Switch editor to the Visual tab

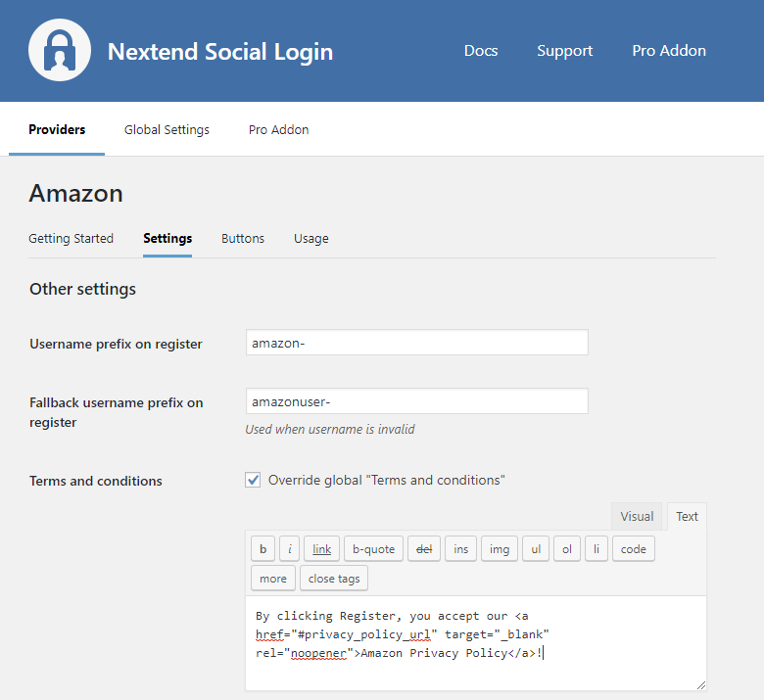(x=637, y=516)
